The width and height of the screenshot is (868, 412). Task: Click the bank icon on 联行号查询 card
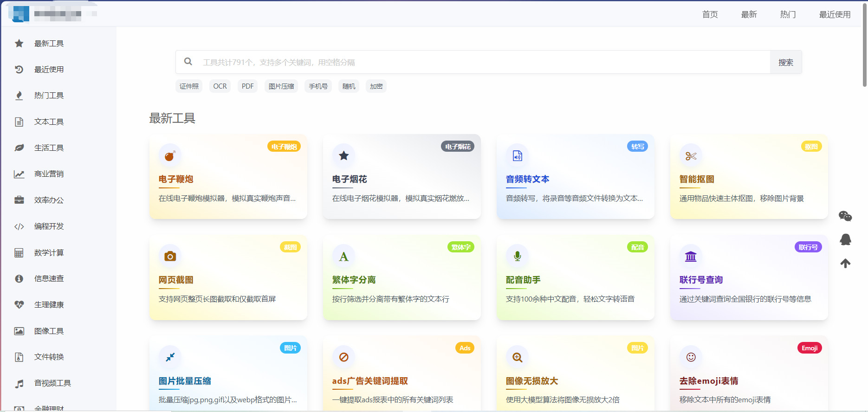click(691, 257)
